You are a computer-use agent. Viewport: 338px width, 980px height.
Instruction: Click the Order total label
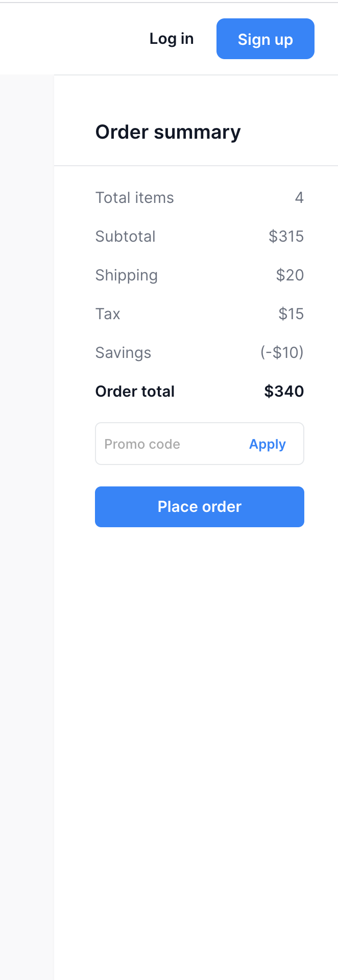[135, 392]
